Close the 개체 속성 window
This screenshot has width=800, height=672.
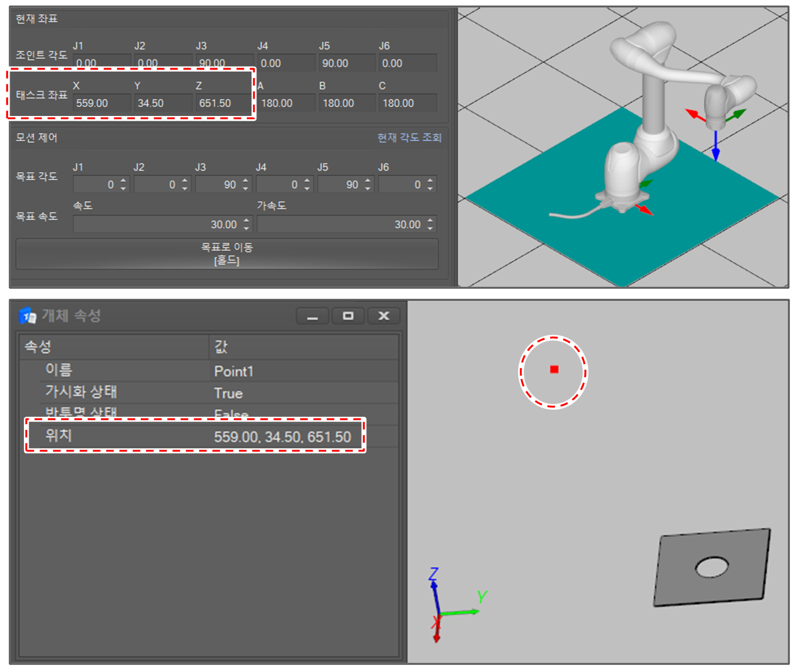(384, 316)
